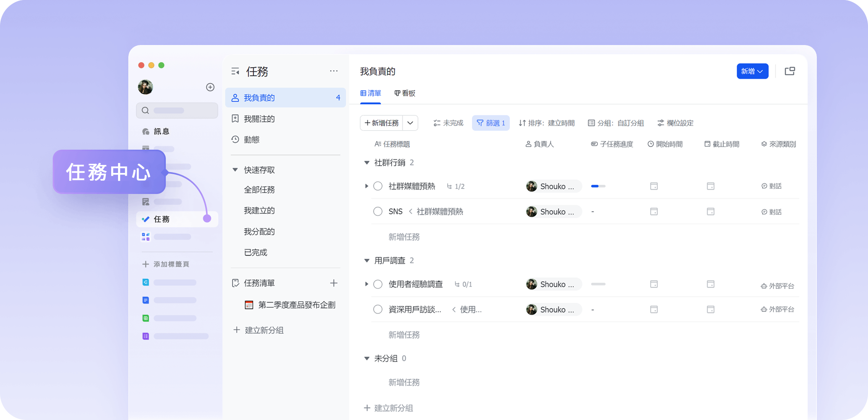
Task: Click the colorful grid app icon below 任務
Action: pos(146,237)
